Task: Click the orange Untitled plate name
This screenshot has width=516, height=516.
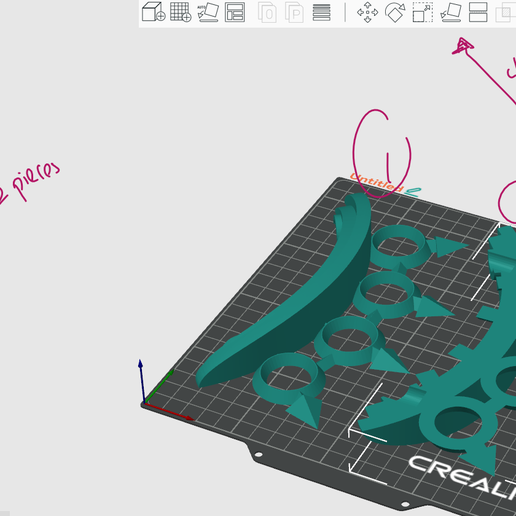Action: point(376,182)
